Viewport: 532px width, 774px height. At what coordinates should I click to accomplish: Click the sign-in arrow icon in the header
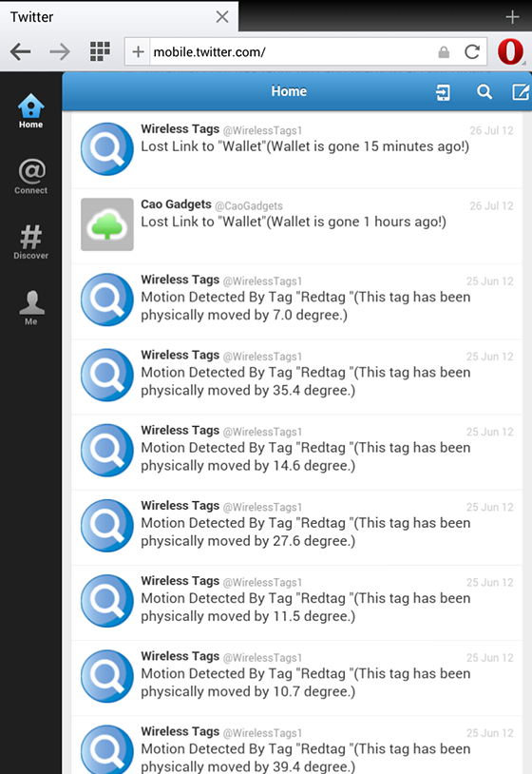click(x=444, y=92)
